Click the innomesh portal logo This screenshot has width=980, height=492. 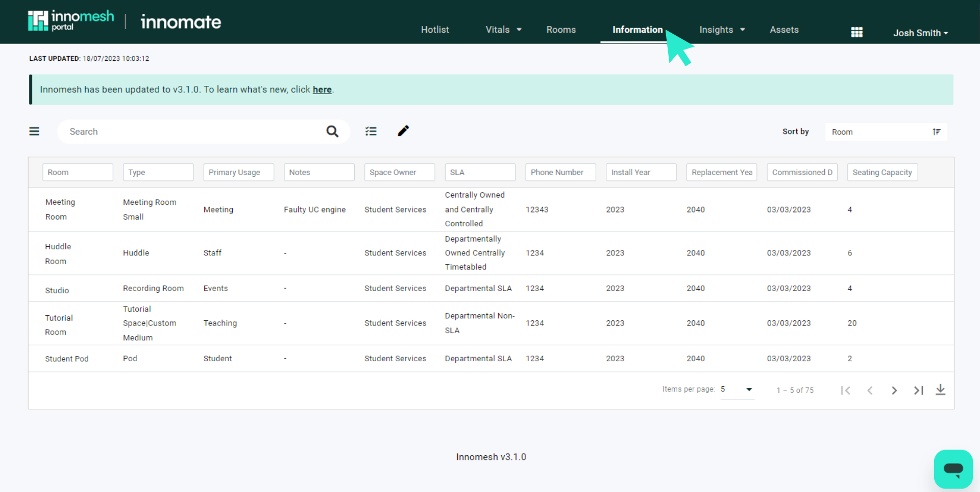(71, 20)
